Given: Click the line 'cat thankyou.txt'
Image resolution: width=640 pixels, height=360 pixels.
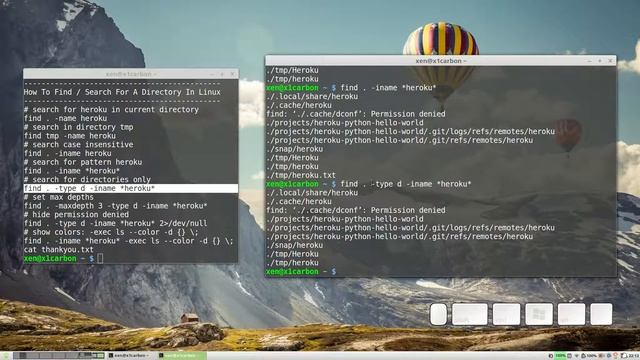Looking at the screenshot, I should 59,250.
